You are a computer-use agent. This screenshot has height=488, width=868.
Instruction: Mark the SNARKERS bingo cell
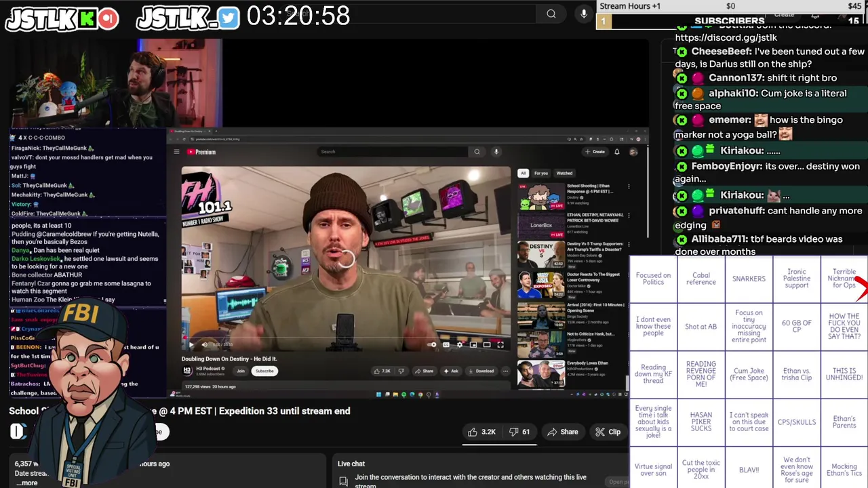pos(749,279)
